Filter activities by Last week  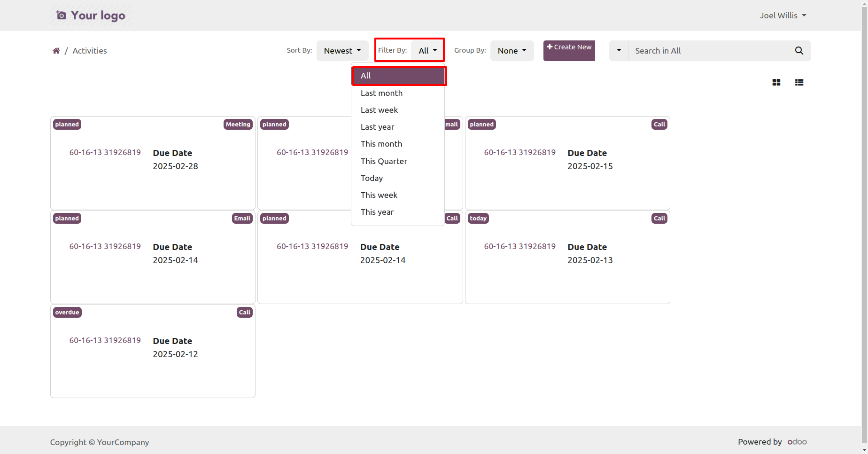(x=398, y=110)
